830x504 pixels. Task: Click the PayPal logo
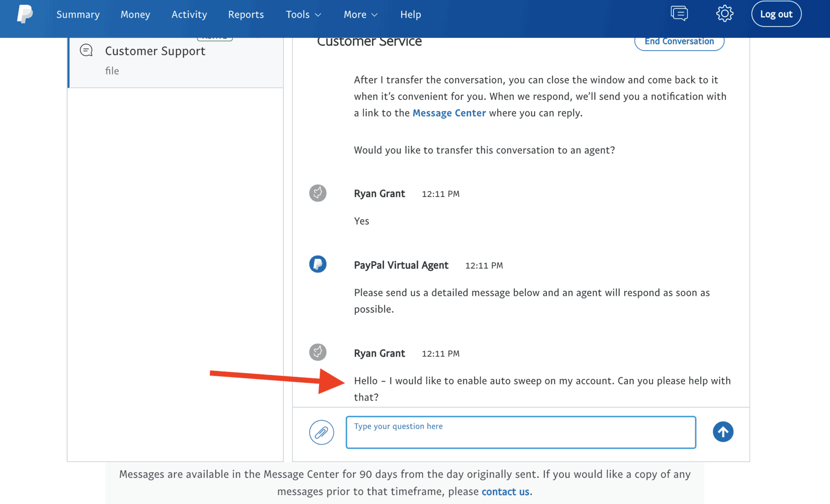pos(24,14)
